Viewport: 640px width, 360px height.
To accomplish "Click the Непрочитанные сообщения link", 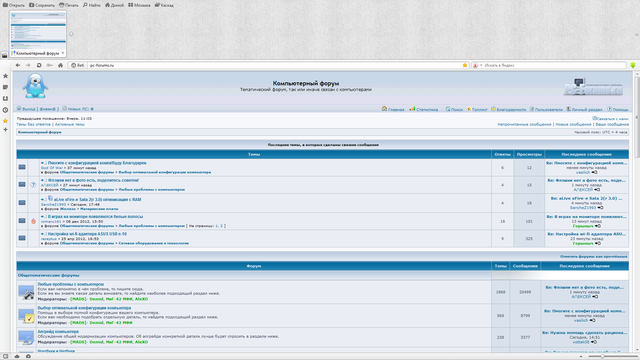I will point(524,124).
